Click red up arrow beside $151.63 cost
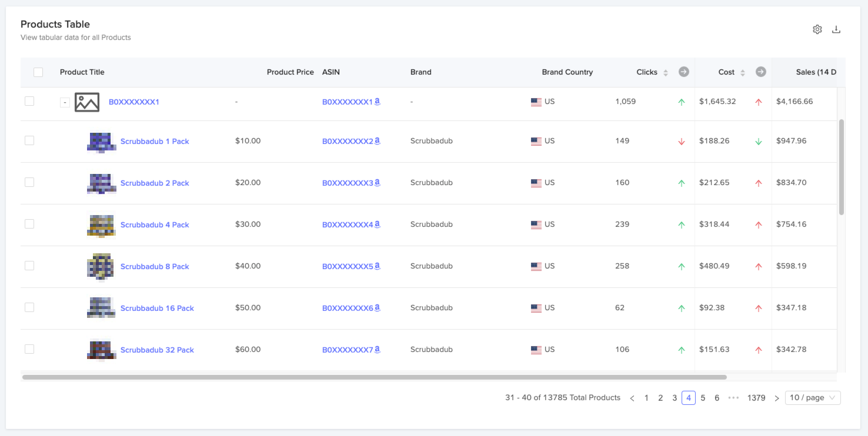The width and height of the screenshot is (868, 436). 759,350
